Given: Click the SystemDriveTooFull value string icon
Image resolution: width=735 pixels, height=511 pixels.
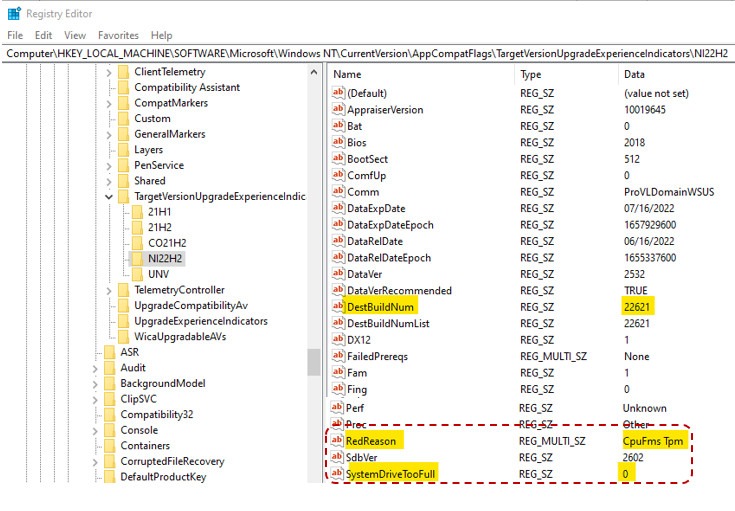Looking at the screenshot, I should [337, 473].
